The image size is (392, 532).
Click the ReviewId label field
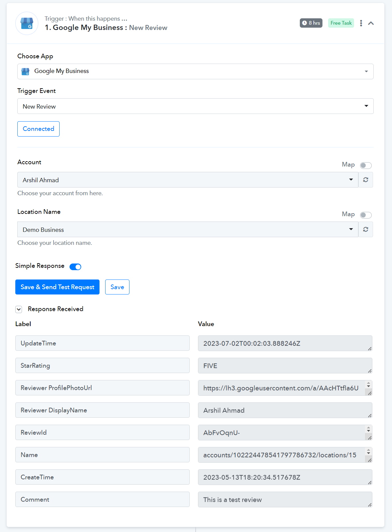click(102, 432)
